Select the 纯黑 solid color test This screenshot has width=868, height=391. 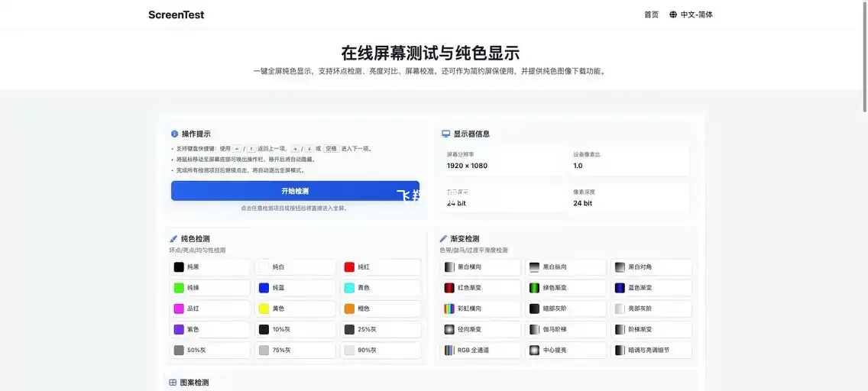pyautogui.click(x=210, y=267)
